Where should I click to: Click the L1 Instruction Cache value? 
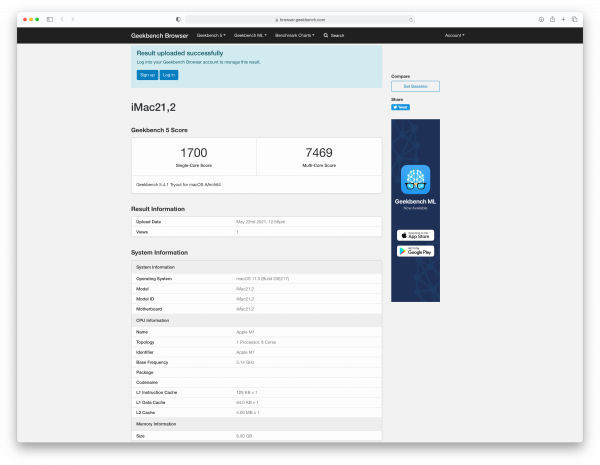247,393
